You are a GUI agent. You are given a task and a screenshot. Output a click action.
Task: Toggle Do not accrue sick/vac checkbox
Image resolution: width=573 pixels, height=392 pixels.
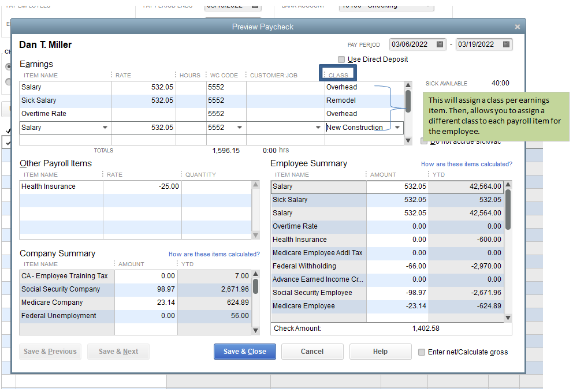[x=424, y=141]
